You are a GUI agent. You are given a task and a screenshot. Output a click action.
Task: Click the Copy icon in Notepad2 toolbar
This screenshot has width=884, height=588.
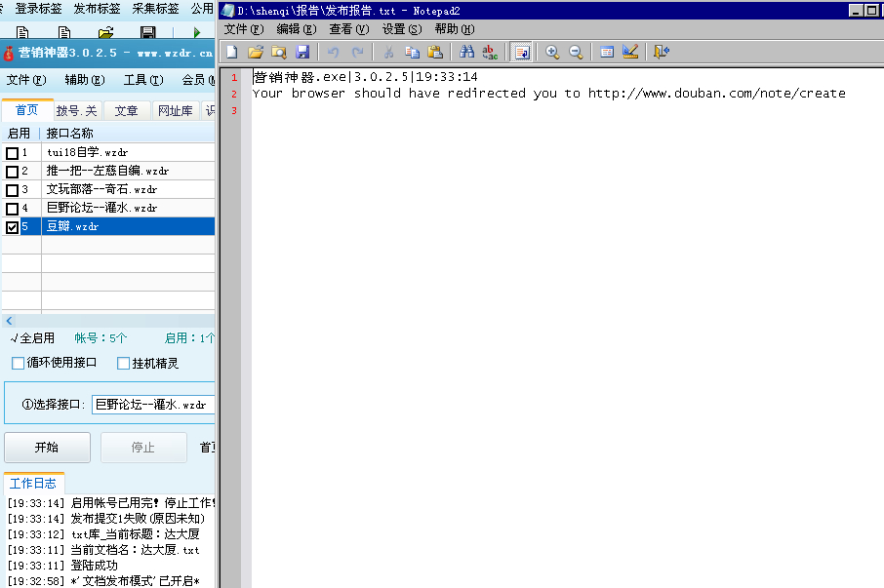(x=412, y=52)
